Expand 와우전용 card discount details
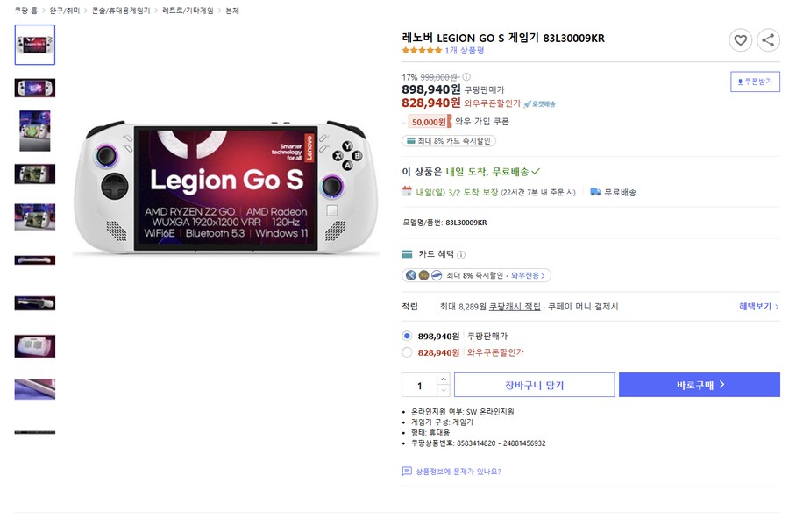Image resolution: width=789 pixels, height=532 pixels. click(x=527, y=274)
